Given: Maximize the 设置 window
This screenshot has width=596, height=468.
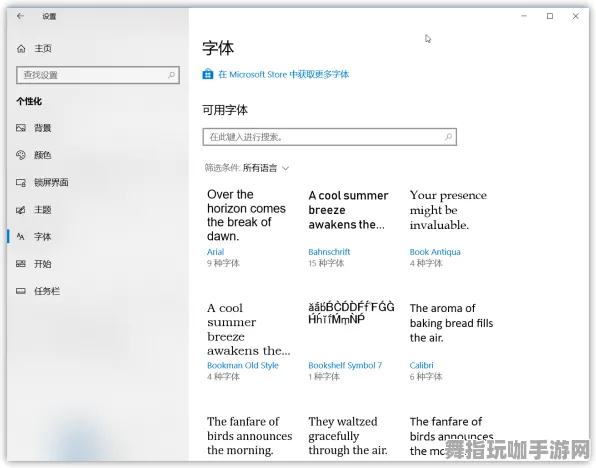Looking at the screenshot, I should pyautogui.click(x=550, y=16).
